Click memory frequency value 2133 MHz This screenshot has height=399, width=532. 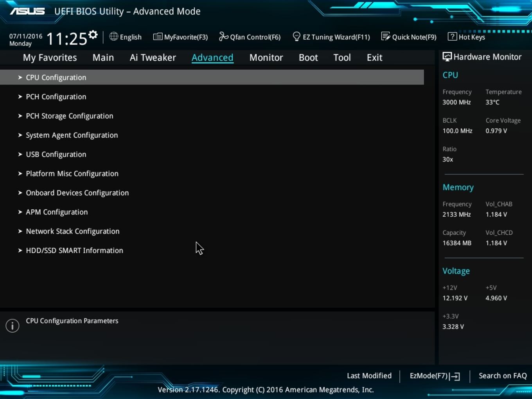457,214
